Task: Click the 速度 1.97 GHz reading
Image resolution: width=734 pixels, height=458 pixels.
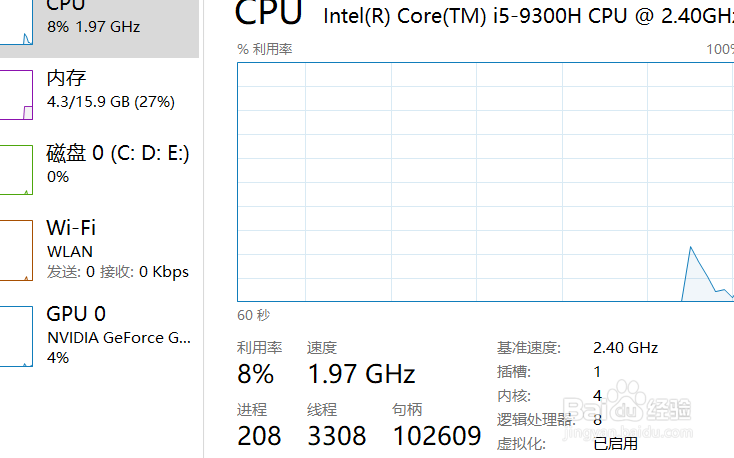Action: (x=361, y=374)
